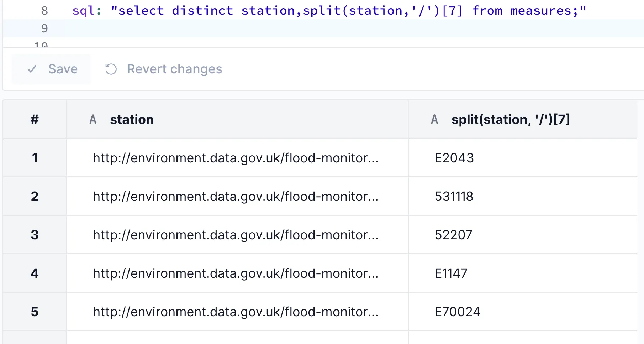Click the Save checkmark icon

(32, 69)
